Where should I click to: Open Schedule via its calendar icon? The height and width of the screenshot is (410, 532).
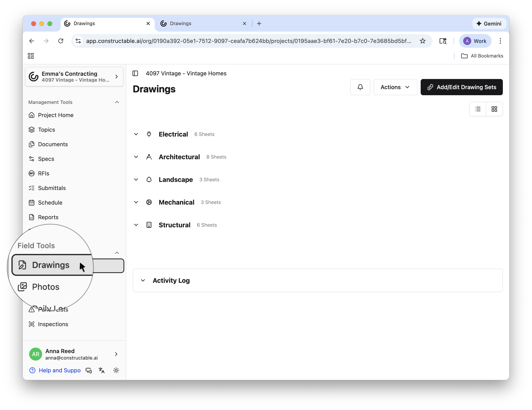point(32,203)
